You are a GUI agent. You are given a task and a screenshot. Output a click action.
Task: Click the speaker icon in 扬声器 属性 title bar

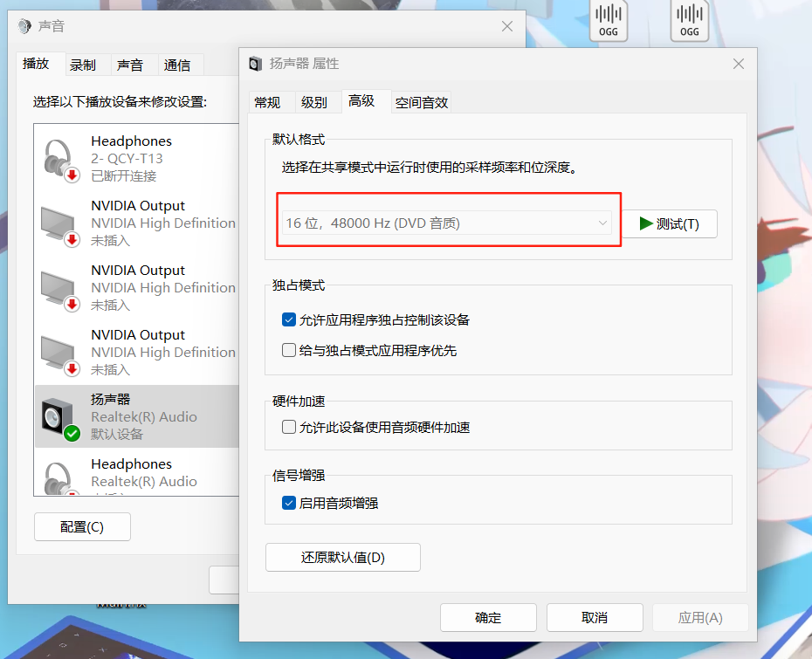[255, 64]
